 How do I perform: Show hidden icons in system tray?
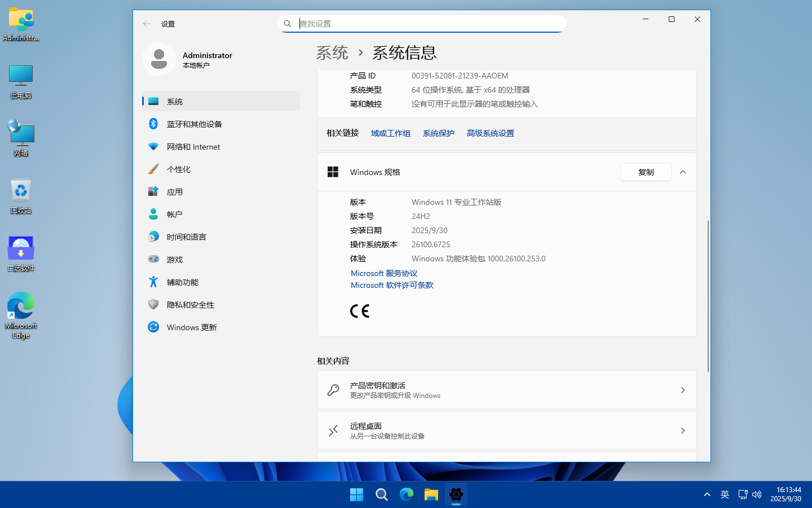click(707, 494)
